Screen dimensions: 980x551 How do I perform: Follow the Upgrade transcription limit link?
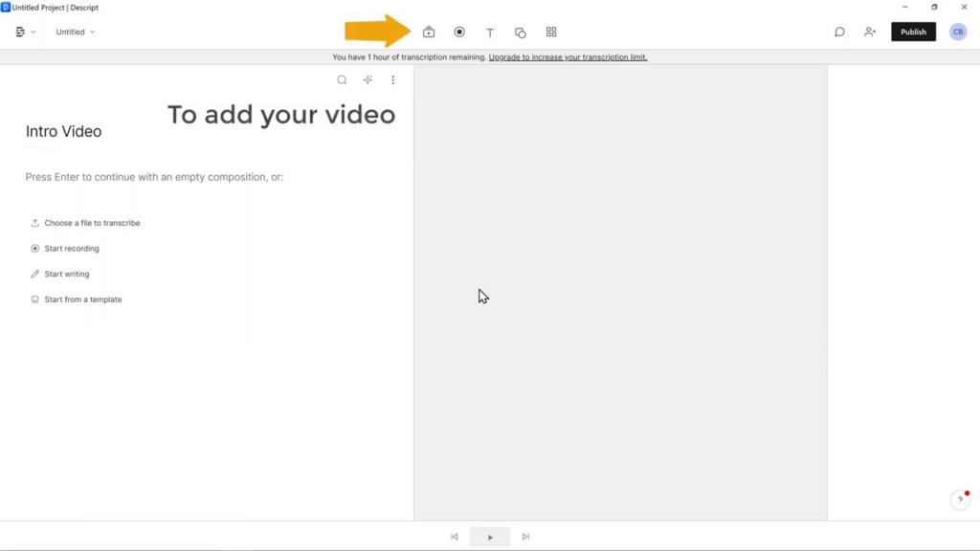click(568, 56)
